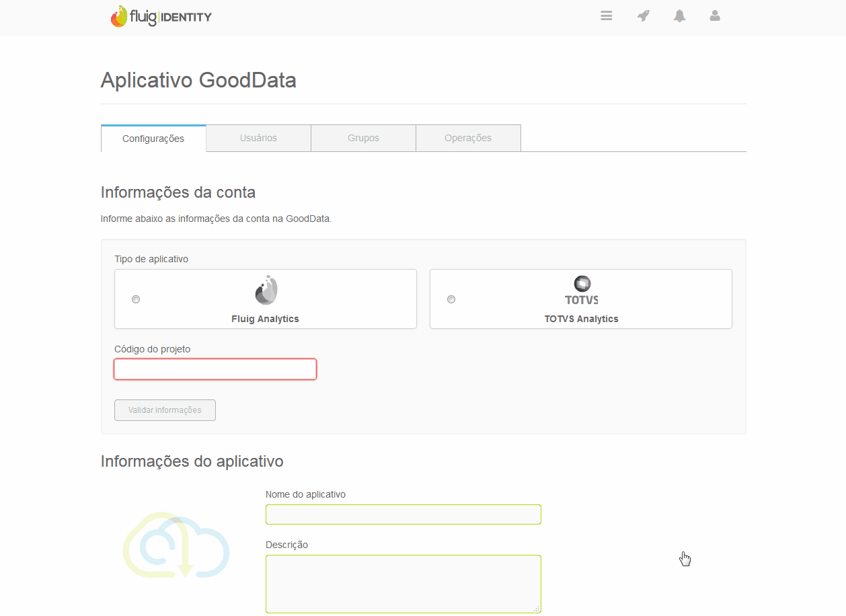The width and height of the screenshot is (846, 616).
Task: Click the TOTVS logo image
Action: tap(582, 290)
